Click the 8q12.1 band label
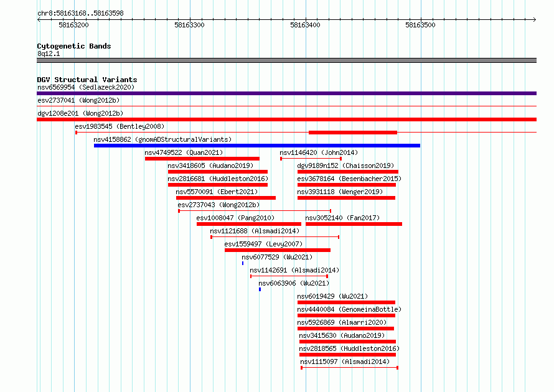Viewport: 554px width, 392px height. coord(49,54)
